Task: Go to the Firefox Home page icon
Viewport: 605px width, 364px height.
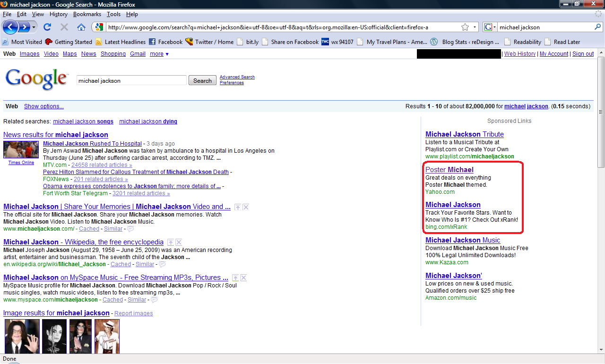Action: coord(81,27)
